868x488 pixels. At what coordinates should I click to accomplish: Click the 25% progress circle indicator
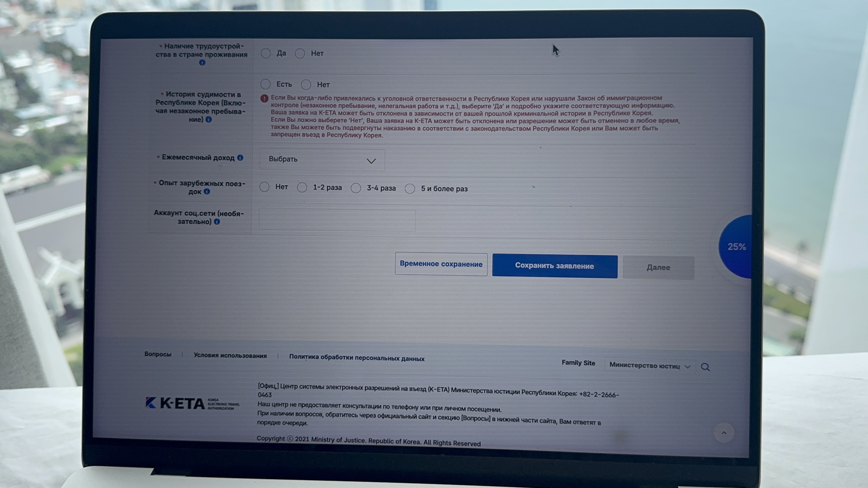(x=736, y=247)
